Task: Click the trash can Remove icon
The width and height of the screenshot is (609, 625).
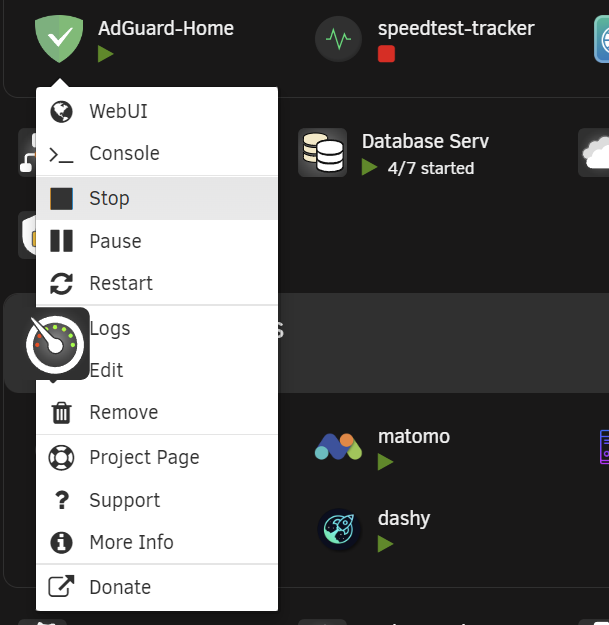Action: point(61,413)
